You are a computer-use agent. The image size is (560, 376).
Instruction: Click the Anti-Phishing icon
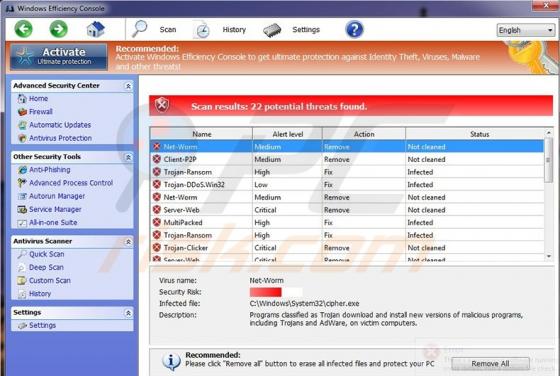tap(22, 170)
